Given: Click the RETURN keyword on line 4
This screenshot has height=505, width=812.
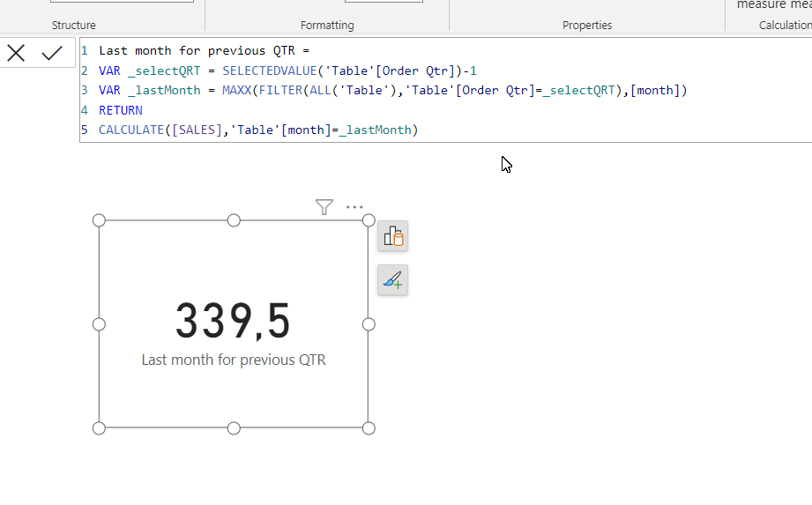Looking at the screenshot, I should click(121, 110).
